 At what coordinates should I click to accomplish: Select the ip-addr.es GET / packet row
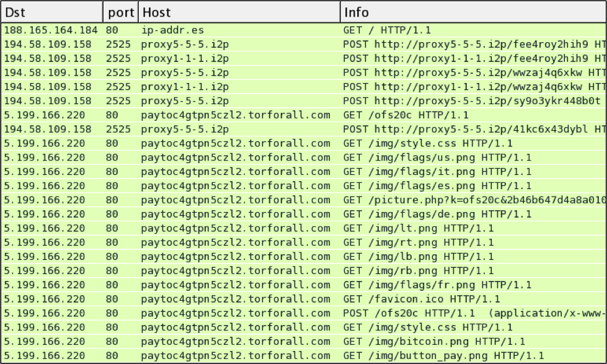point(304,30)
